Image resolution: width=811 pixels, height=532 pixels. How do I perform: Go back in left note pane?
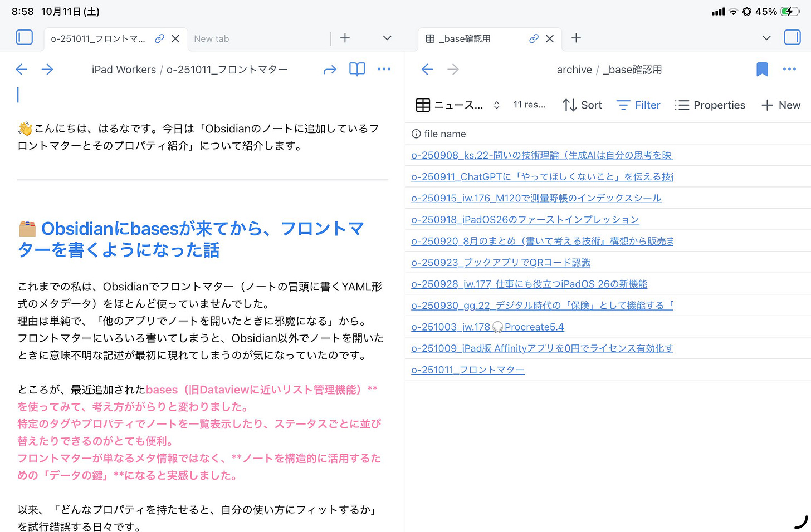22,70
